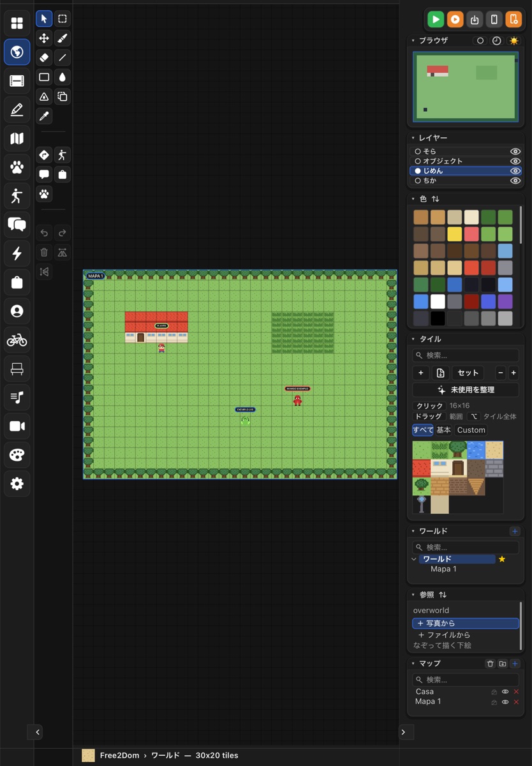Activate the eraser tool
Image resolution: width=532 pixels, height=766 pixels.
pyautogui.click(x=44, y=57)
